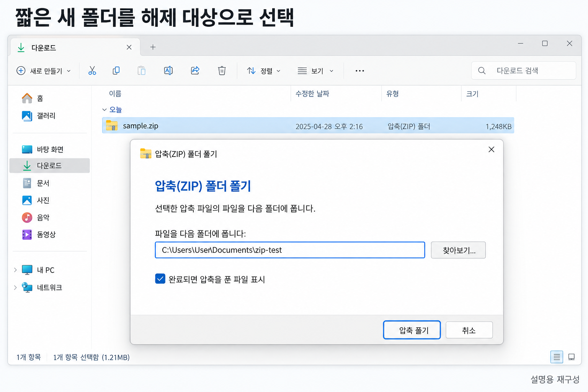Click the Share icon in toolbar
The image size is (588, 392).
tap(195, 70)
